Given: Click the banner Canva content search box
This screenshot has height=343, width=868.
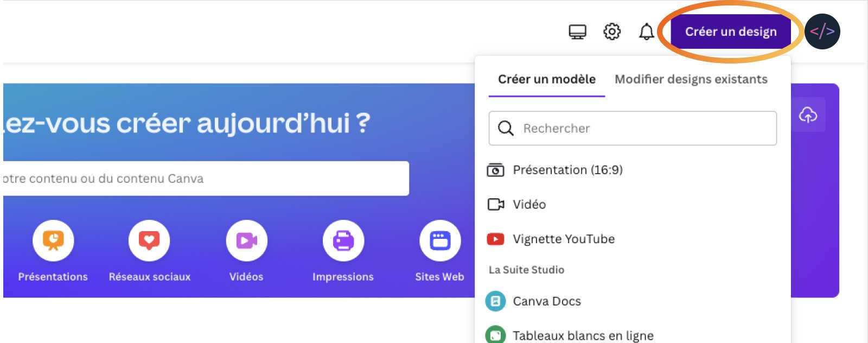Looking at the screenshot, I should point(206,179).
